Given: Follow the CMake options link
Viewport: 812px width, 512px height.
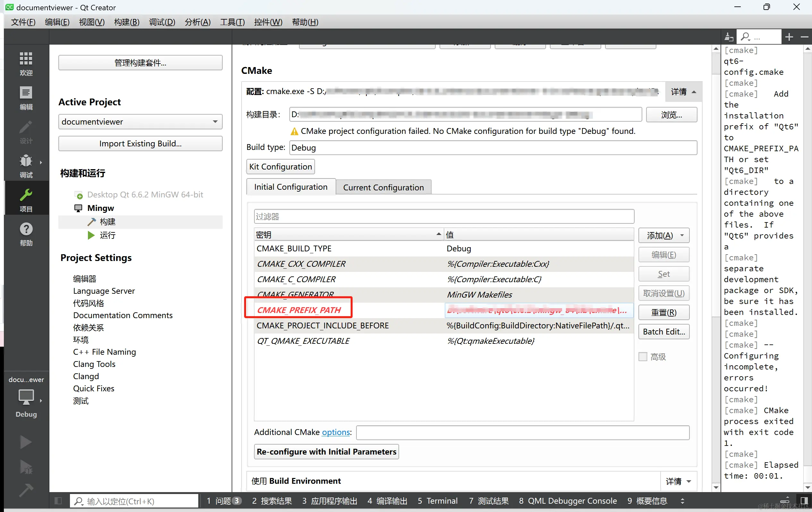Looking at the screenshot, I should tap(336, 432).
